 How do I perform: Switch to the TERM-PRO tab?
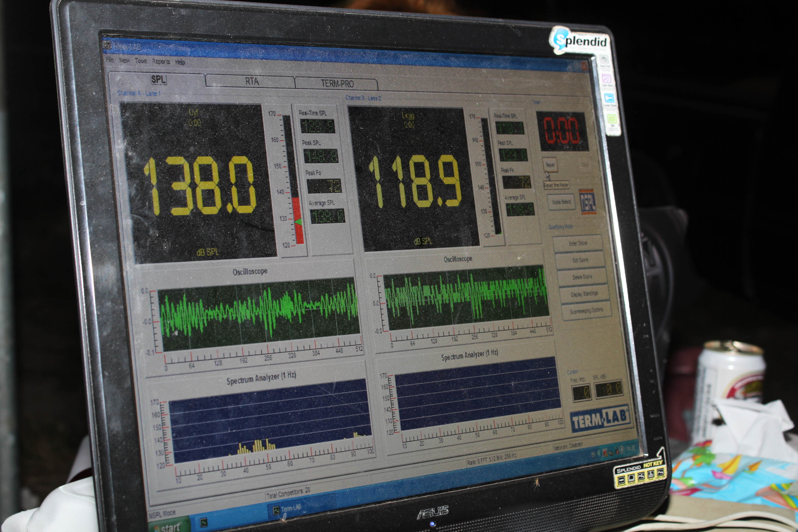click(x=337, y=83)
